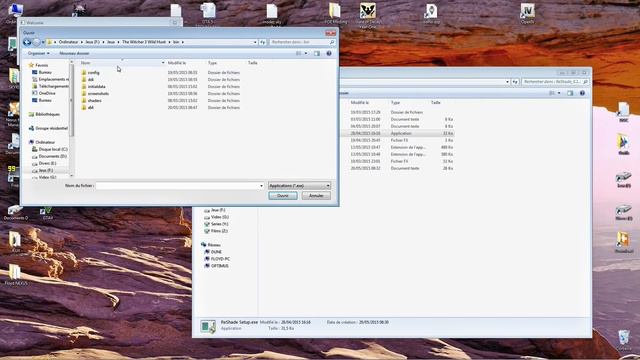Select the initialdata folder

click(96, 87)
